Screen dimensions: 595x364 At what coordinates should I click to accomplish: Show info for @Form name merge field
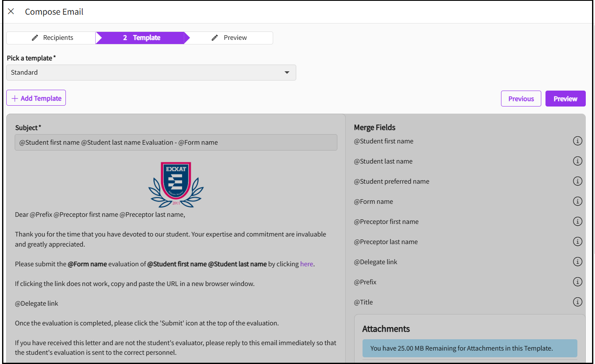(x=577, y=201)
